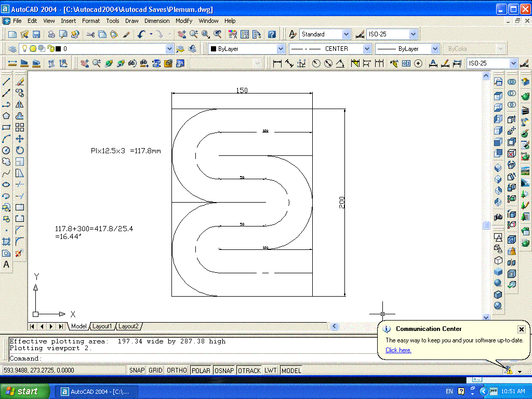Click the Save icon in toolbar
The height and width of the screenshot is (399, 532).
pos(36,34)
